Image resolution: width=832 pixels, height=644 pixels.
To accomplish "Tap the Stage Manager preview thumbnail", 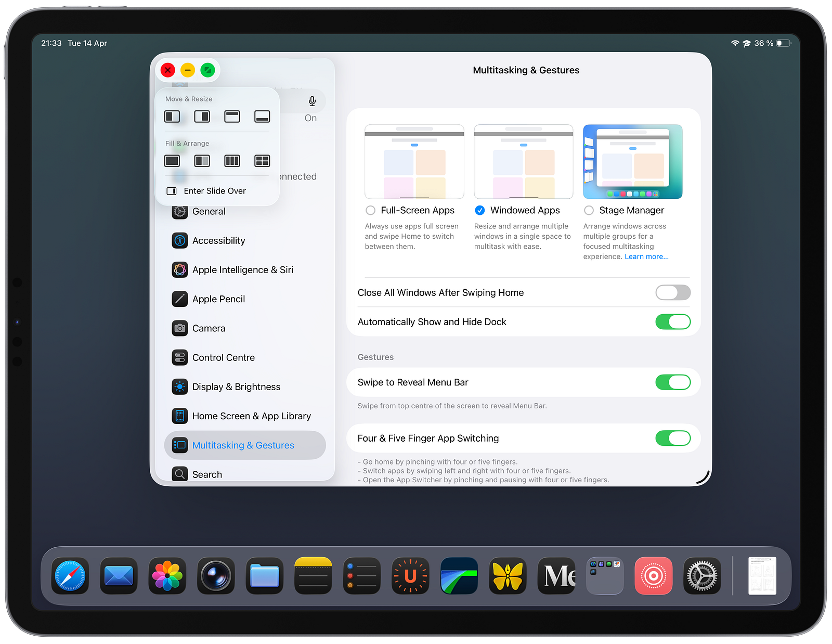I will pos(633,162).
